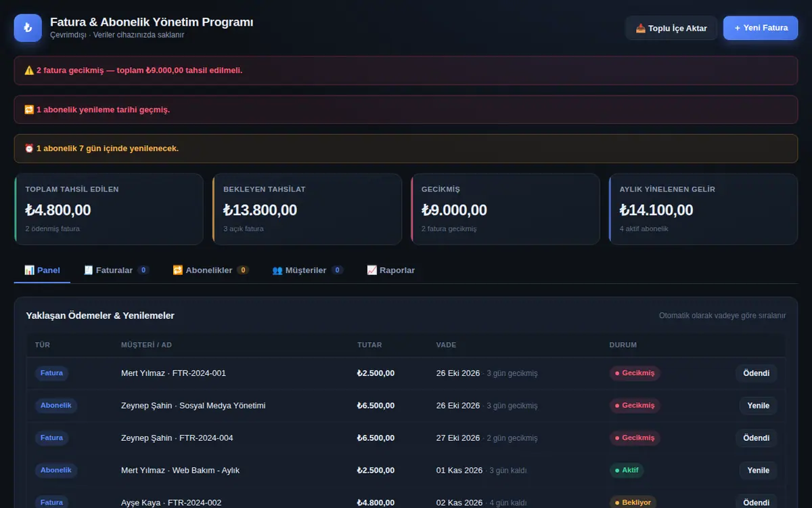This screenshot has height=508, width=812.
Task: Click the "2 fatura gecikmiş" alert banner text
Action: pos(139,70)
